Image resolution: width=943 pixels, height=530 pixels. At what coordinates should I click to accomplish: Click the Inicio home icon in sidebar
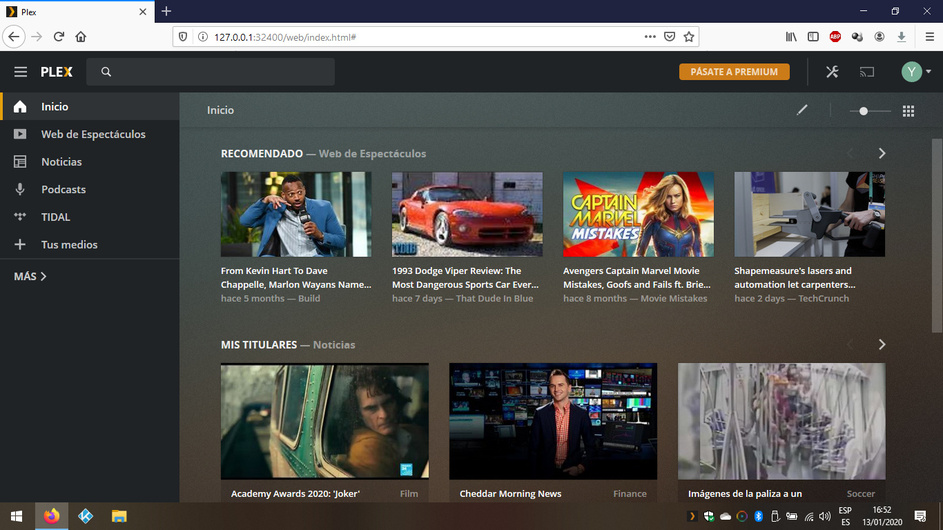tap(20, 106)
